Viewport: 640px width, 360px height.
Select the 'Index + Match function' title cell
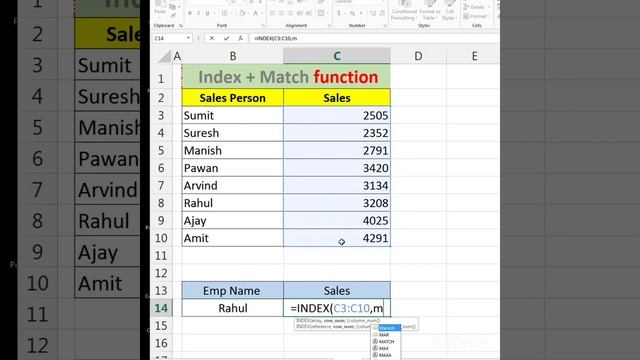(x=286, y=77)
